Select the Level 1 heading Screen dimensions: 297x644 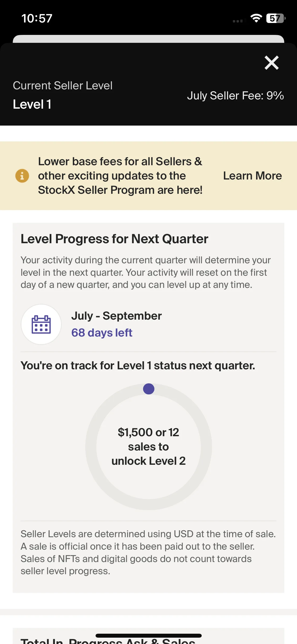point(32,104)
